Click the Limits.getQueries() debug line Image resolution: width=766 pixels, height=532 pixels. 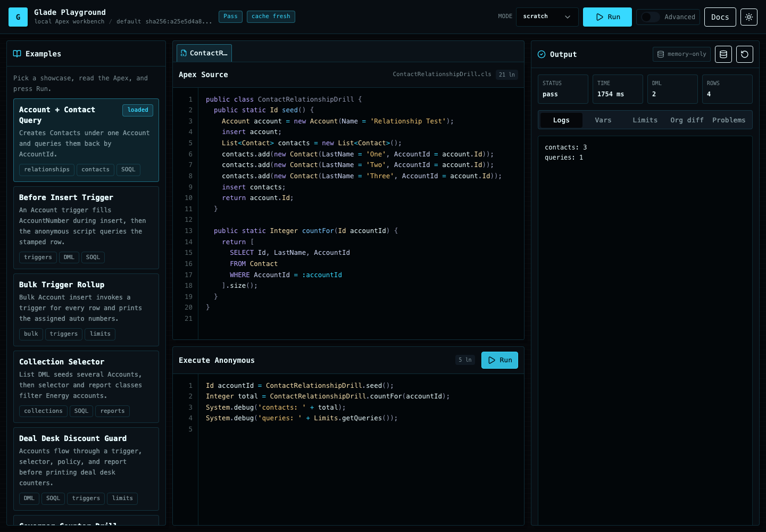click(302, 418)
